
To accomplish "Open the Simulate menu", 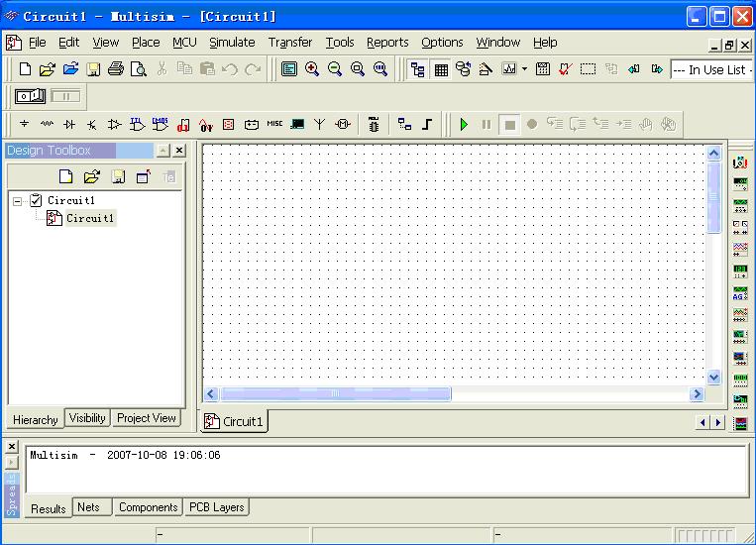I will tap(232, 43).
